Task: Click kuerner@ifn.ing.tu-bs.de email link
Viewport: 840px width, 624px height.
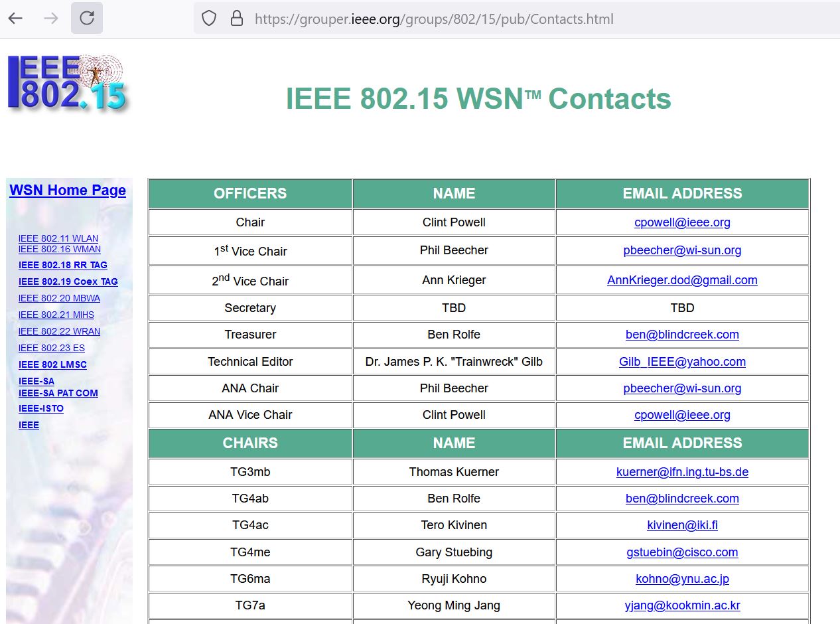Action: click(682, 472)
